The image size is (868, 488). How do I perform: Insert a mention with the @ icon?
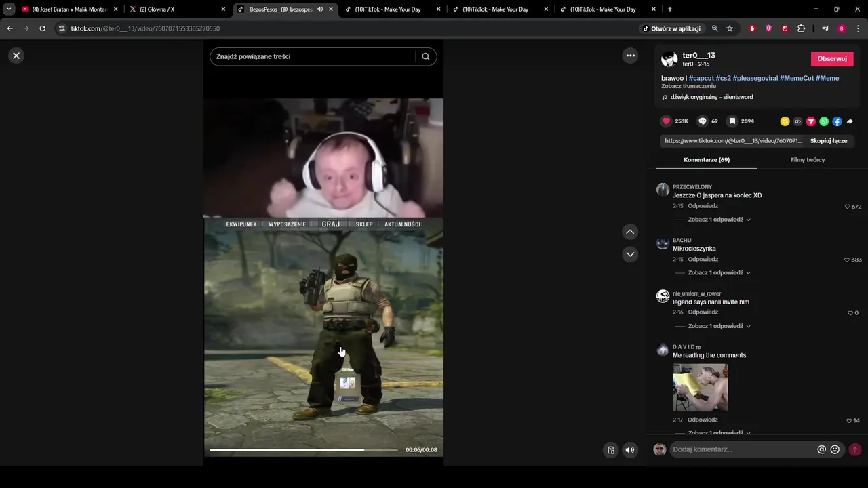(x=822, y=449)
